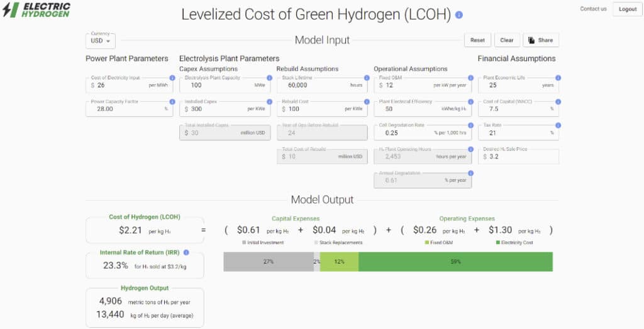This screenshot has height=329, width=644.
Task: Show info for Cell Degradation Rate
Action: pyautogui.click(x=470, y=125)
